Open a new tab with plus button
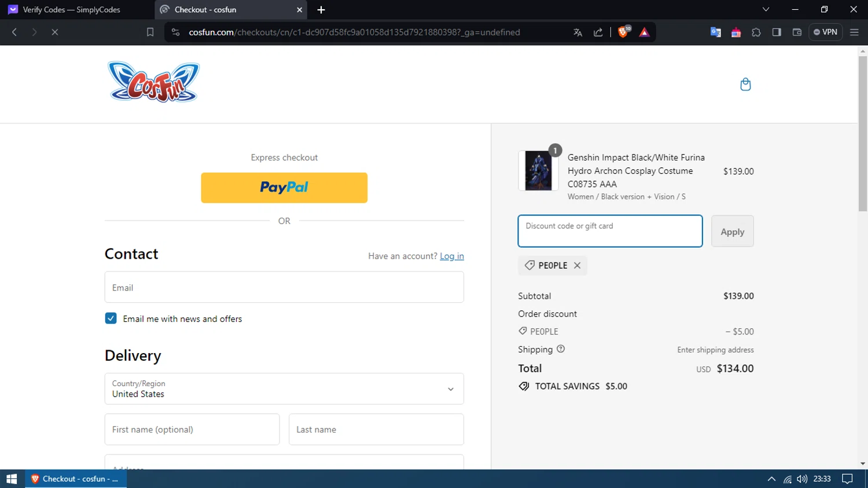Screen dimensions: 868x488 point(321,10)
